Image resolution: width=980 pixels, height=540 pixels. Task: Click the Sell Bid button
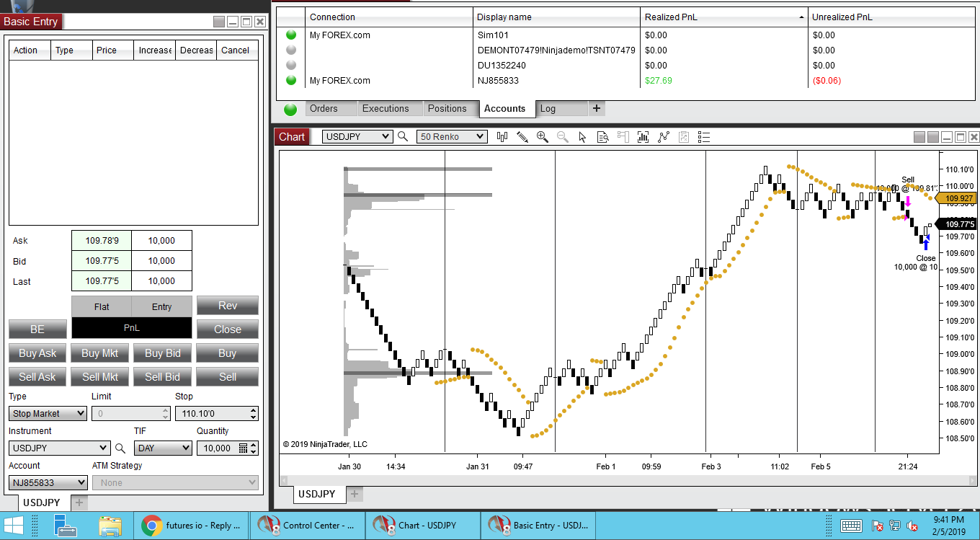163,377
